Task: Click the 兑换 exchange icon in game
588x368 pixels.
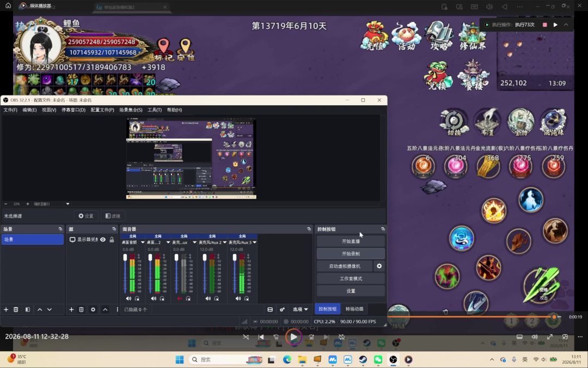Action: [x=438, y=75]
